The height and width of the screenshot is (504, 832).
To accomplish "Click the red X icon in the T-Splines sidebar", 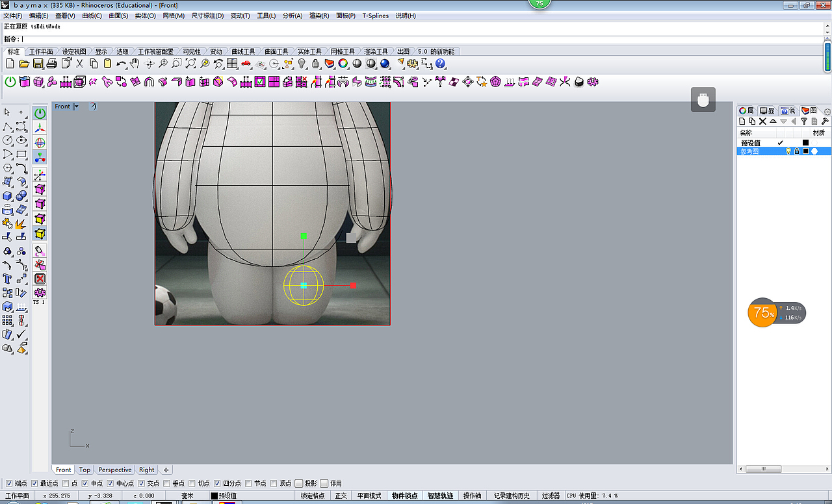I will point(40,279).
